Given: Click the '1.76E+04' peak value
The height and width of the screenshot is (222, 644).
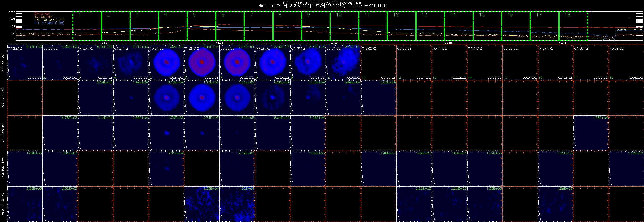Looking at the screenshot, I should pyautogui.click(x=600, y=118).
